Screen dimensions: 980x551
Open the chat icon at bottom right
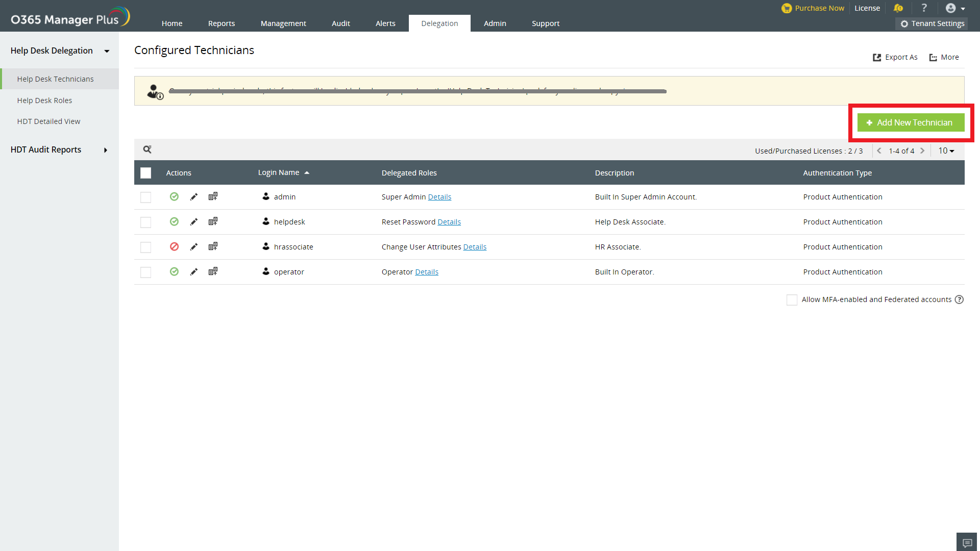[x=967, y=543]
